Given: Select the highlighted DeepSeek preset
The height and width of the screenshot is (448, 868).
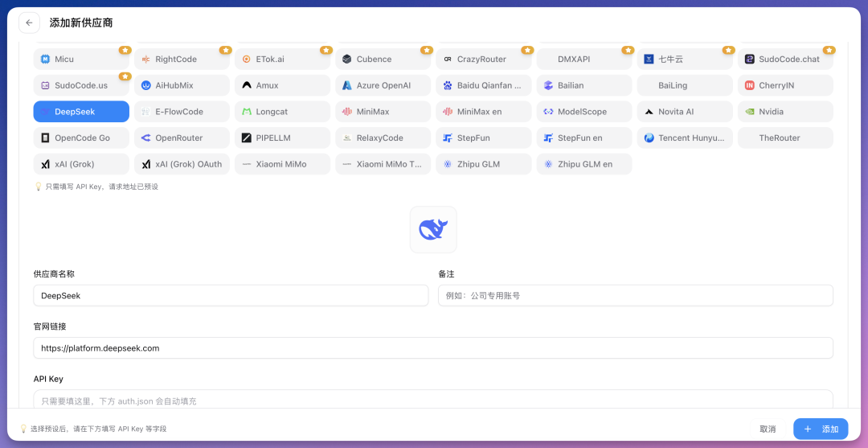Looking at the screenshot, I should (x=81, y=111).
